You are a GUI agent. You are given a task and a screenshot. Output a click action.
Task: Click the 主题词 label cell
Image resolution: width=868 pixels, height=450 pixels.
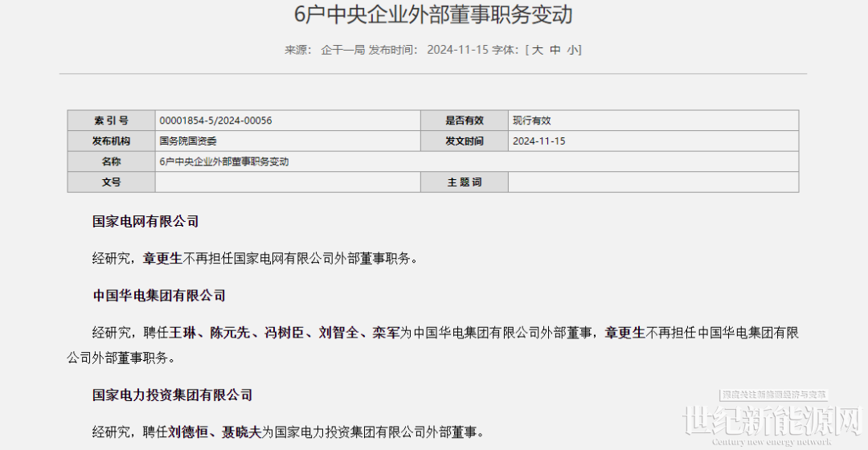tap(465, 182)
